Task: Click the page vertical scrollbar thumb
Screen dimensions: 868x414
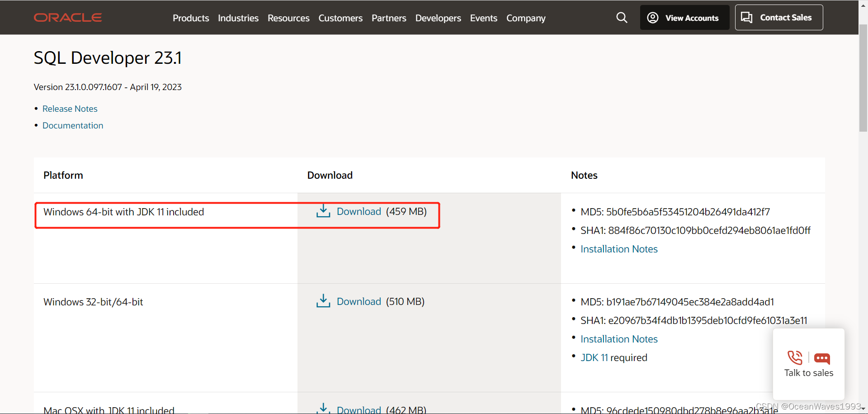Action: tap(863, 77)
